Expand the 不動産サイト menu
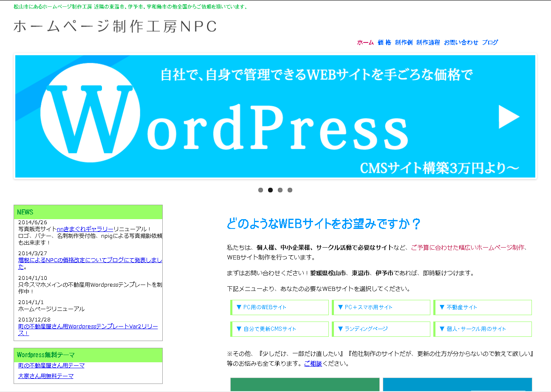Viewport: 551px width, 392px height. (483, 307)
